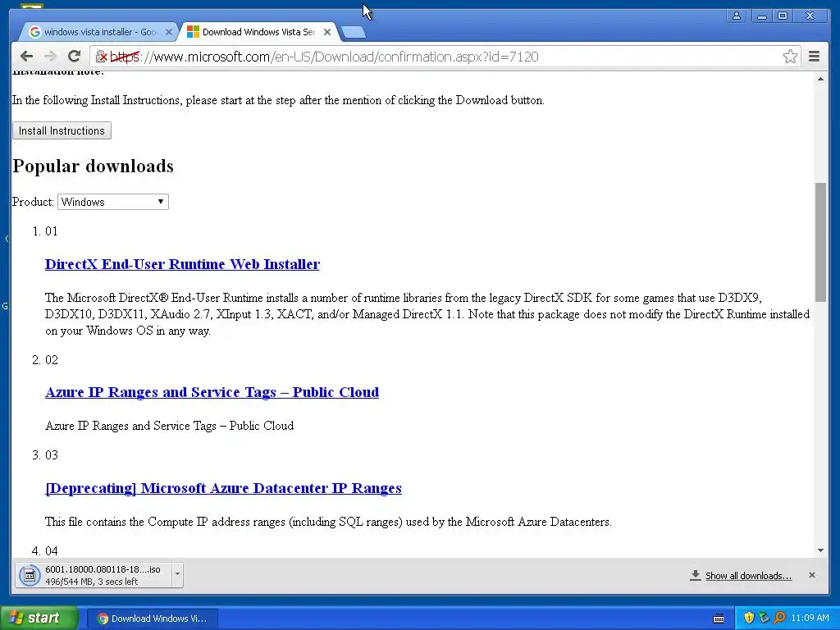Open a new tab with the new-tab button
Image resolution: width=840 pixels, height=630 pixels.
[354, 32]
